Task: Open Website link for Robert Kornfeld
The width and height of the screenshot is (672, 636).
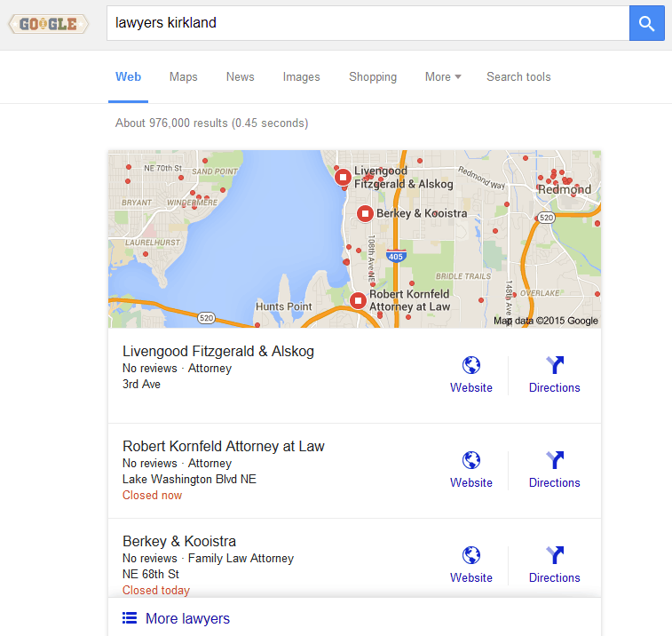Action: (471, 483)
